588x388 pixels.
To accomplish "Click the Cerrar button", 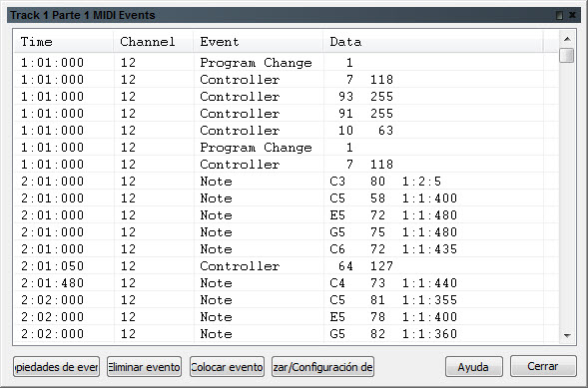I will pos(543,366).
